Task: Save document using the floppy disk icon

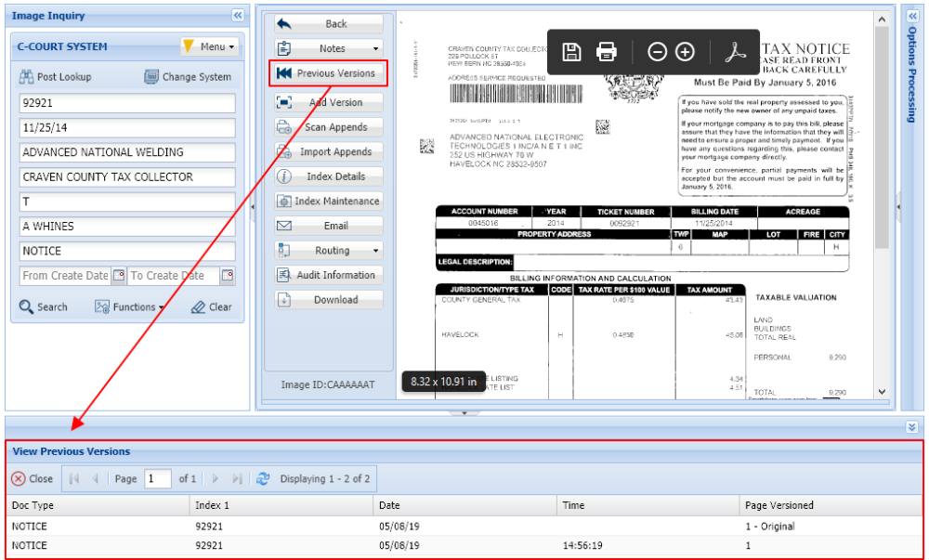Action: coord(571,52)
